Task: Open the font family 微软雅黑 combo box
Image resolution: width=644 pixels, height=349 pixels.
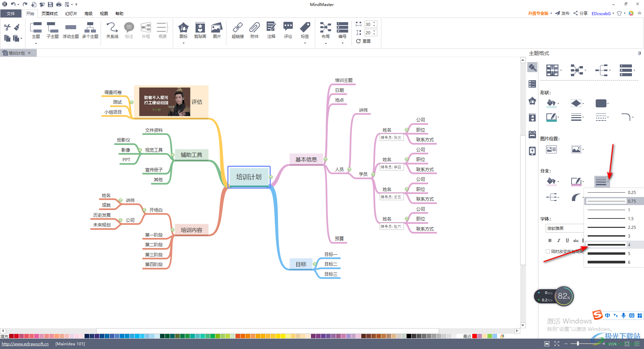Action: (x=565, y=228)
